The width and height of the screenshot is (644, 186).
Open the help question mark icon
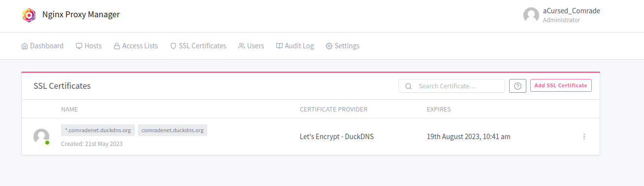point(517,86)
